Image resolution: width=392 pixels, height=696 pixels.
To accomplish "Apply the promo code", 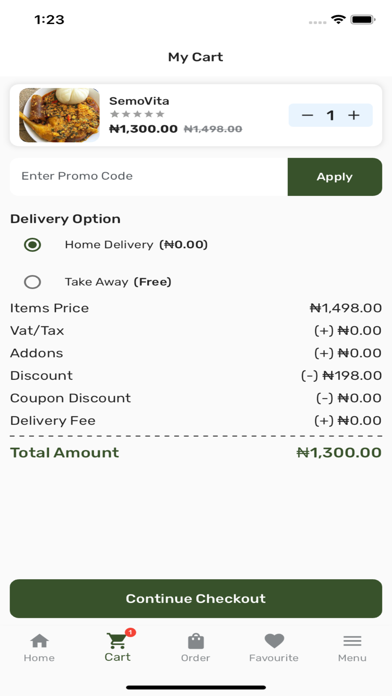I will click(335, 177).
